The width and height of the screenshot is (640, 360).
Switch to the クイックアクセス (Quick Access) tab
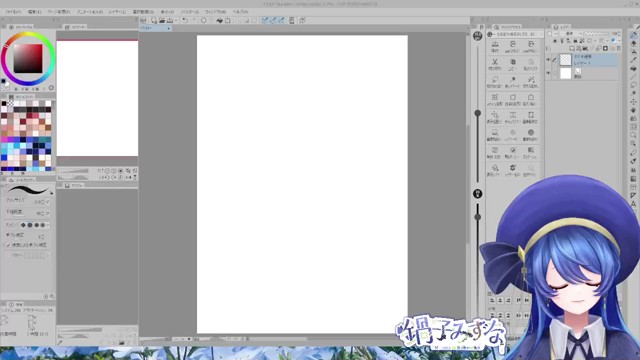pyautogui.click(x=507, y=27)
